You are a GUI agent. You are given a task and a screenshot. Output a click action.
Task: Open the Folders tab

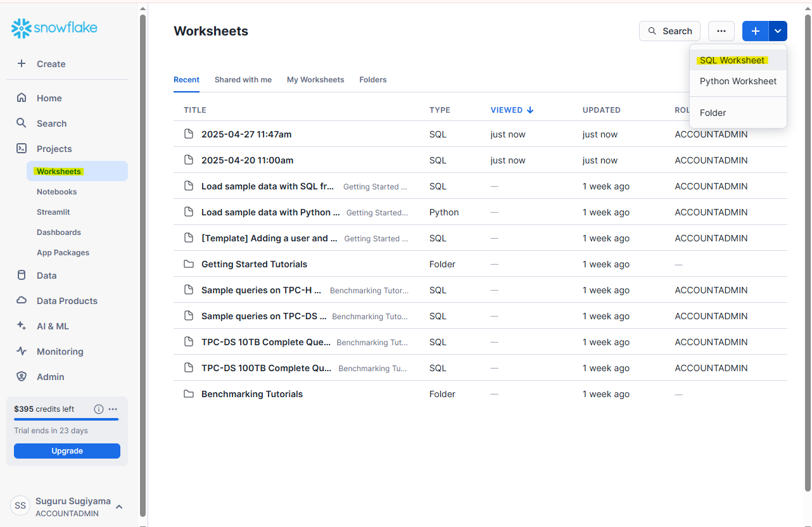point(373,80)
